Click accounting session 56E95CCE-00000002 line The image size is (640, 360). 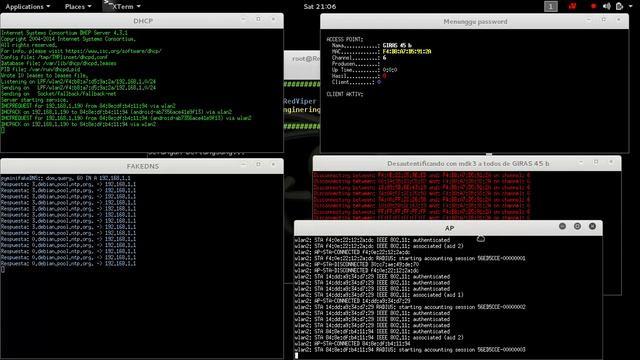(x=409, y=307)
